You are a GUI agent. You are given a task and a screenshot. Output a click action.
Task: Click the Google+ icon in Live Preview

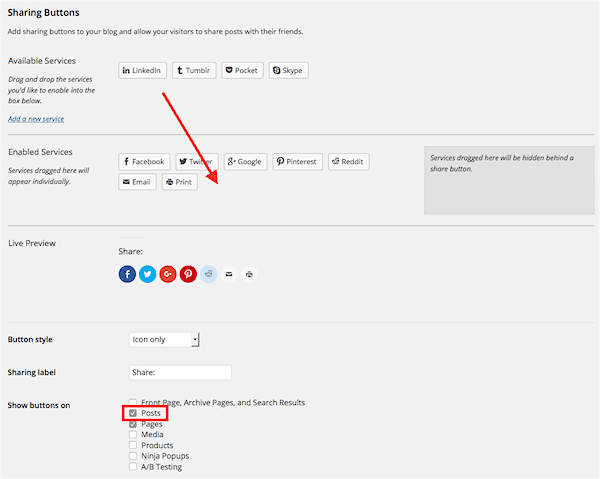168,274
